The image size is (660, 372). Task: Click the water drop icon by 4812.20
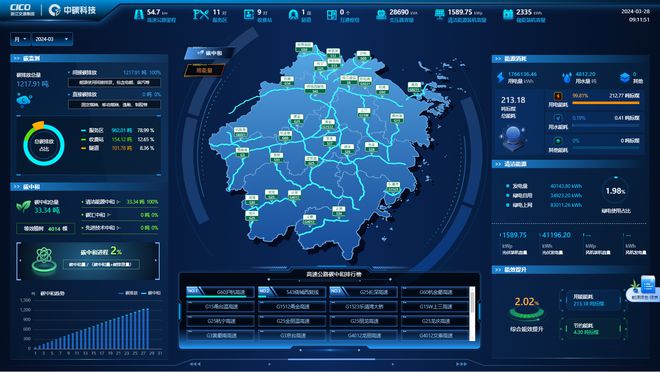coord(567,78)
